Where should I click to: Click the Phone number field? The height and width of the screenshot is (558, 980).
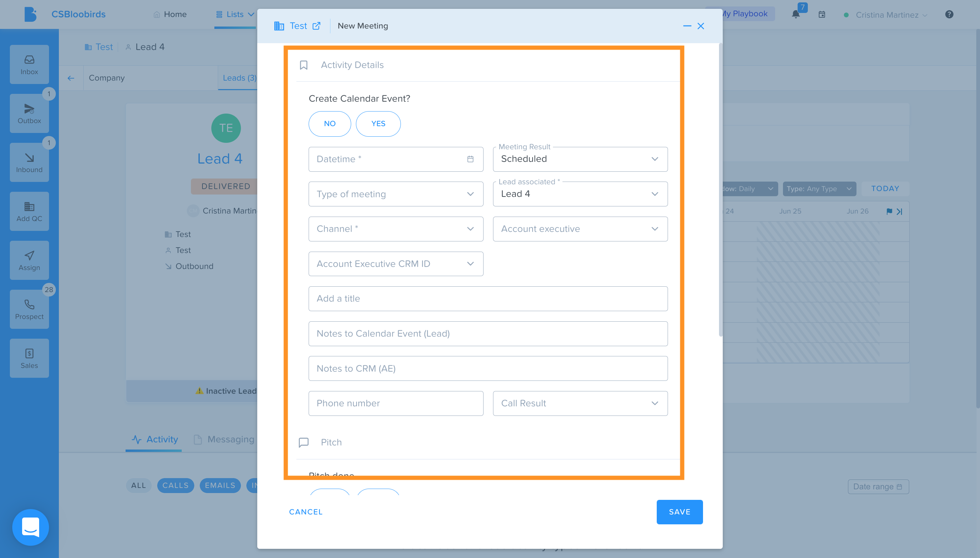(x=396, y=403)
